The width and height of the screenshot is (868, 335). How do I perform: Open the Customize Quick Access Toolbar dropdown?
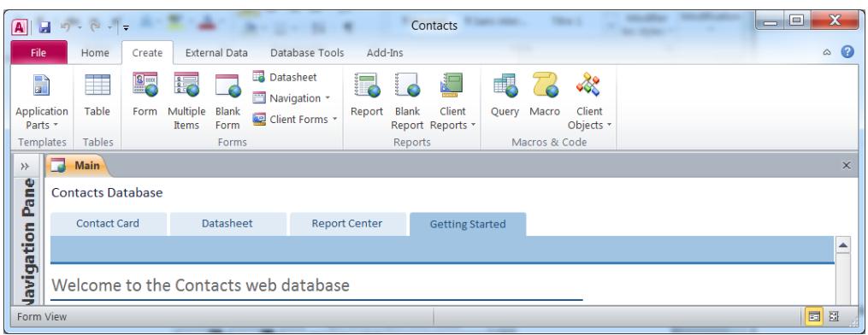(126, 27)
